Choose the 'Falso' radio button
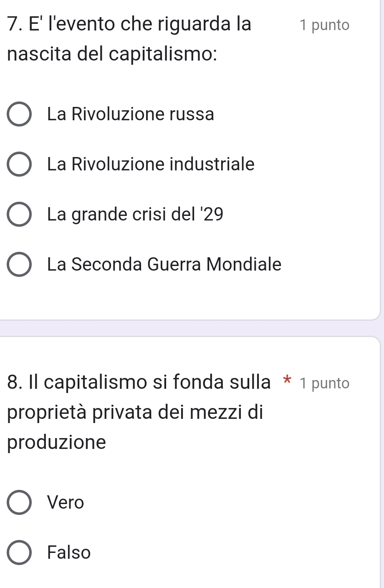The width and height of the screenshot is (384, 588). (x=19, y=553)
